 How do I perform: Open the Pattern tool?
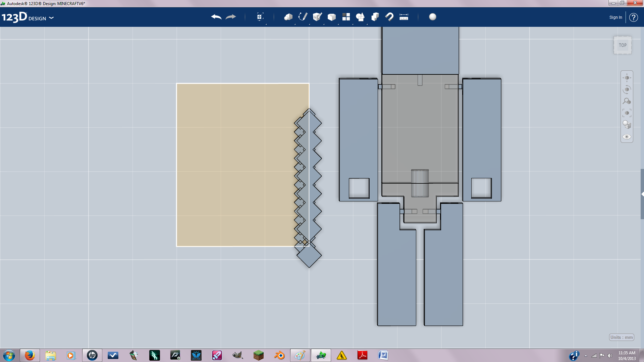pos(346,17)
